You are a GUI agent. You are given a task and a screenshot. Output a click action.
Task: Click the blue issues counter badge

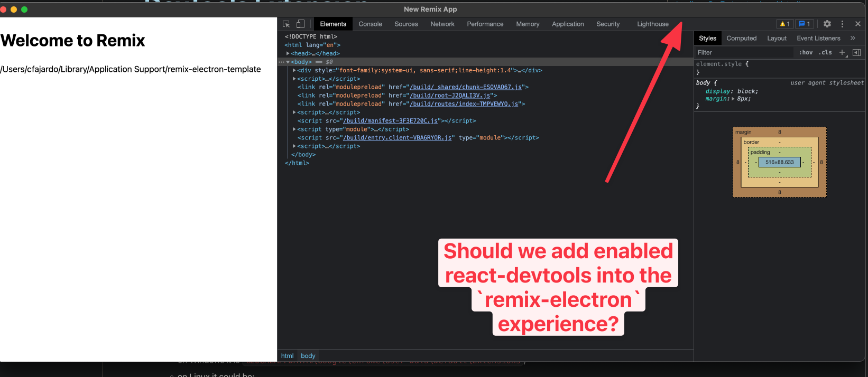[x=804, y=24]
